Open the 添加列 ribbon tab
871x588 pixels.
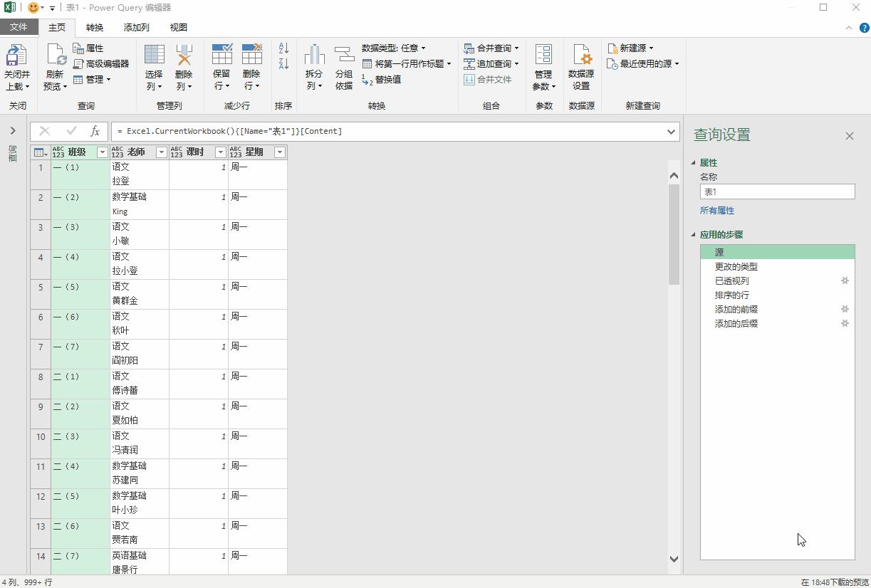coord(136,27)
